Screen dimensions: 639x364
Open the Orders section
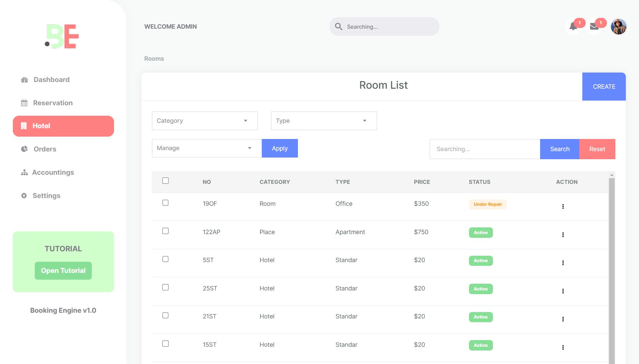coord(45,149)
